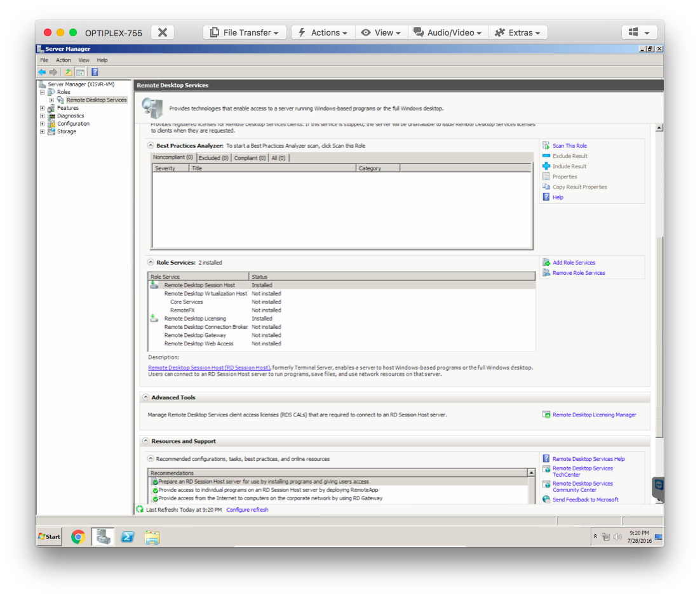
Task: Switch to the Excluded (0) tab
Action: click(213, 158)
